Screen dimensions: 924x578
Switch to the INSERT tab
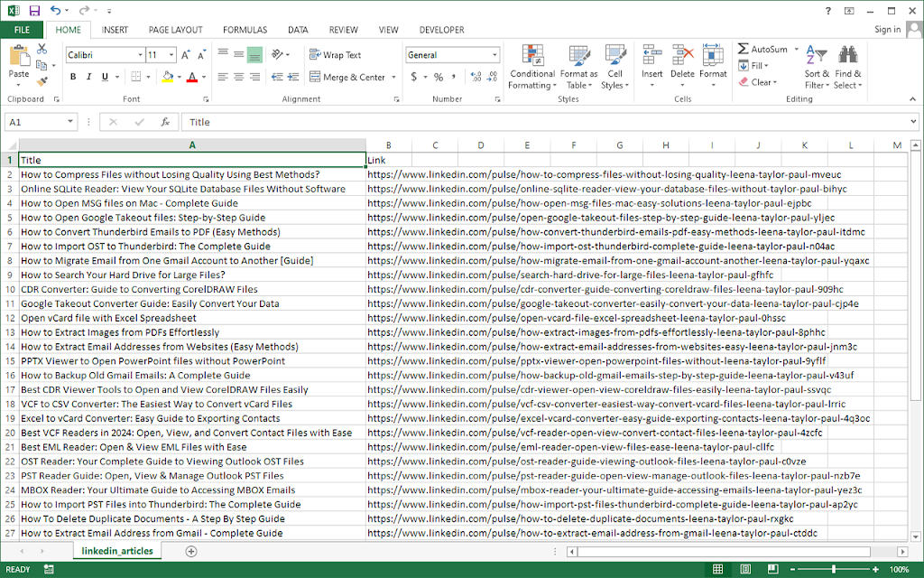[115, 30]
